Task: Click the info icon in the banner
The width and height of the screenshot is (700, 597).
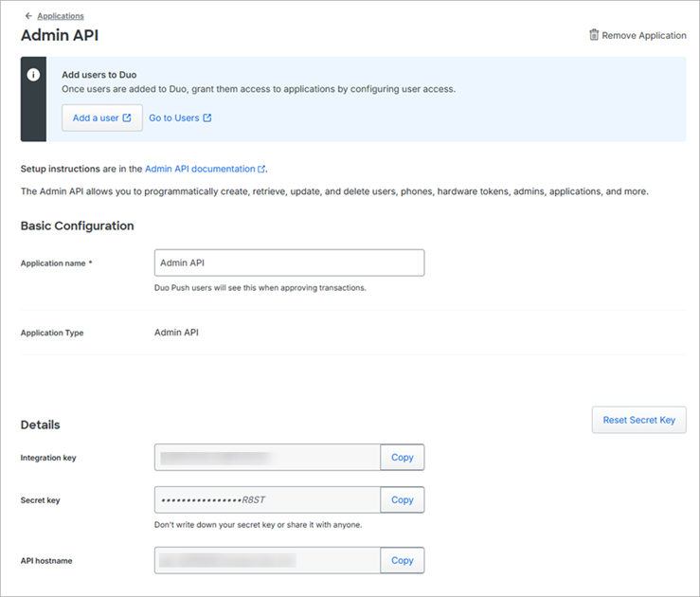Action: 33,75
